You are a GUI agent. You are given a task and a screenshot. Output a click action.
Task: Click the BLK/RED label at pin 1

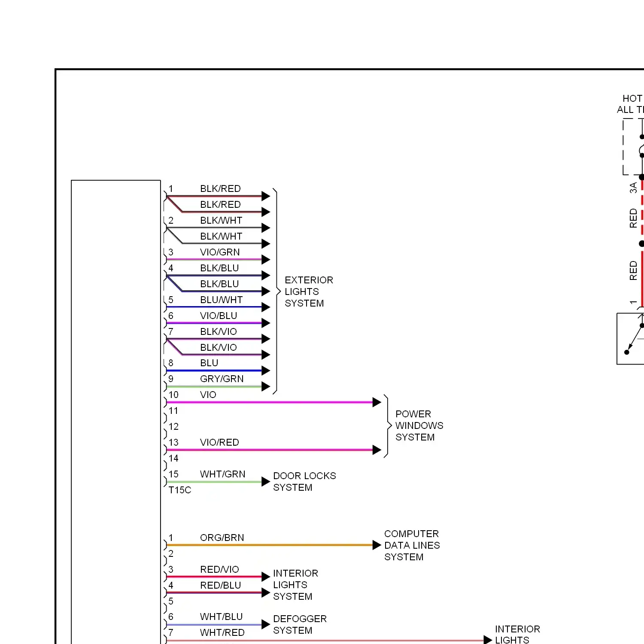click(220, 188)
